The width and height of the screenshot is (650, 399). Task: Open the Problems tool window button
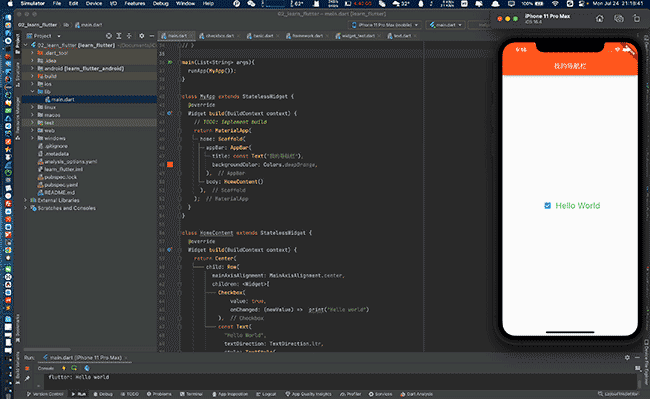[159, 394]
